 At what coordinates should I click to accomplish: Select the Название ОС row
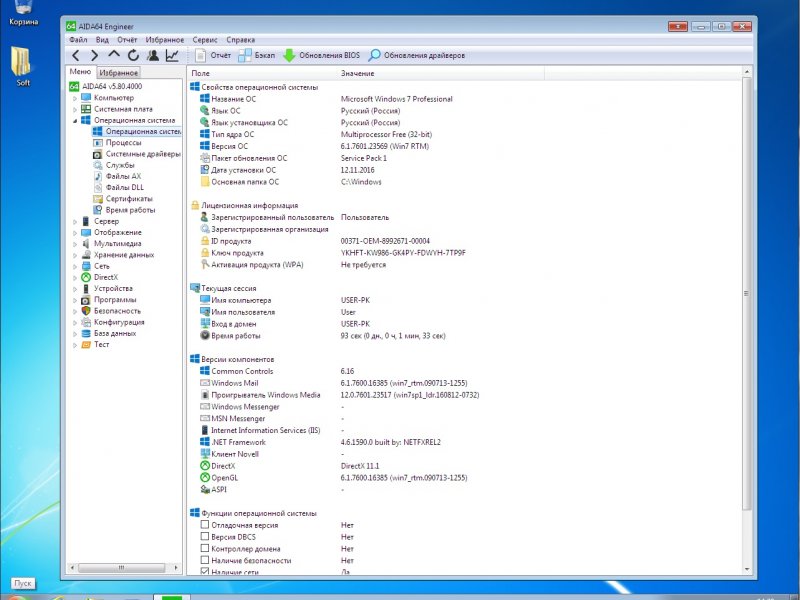[x=327, y=99]
